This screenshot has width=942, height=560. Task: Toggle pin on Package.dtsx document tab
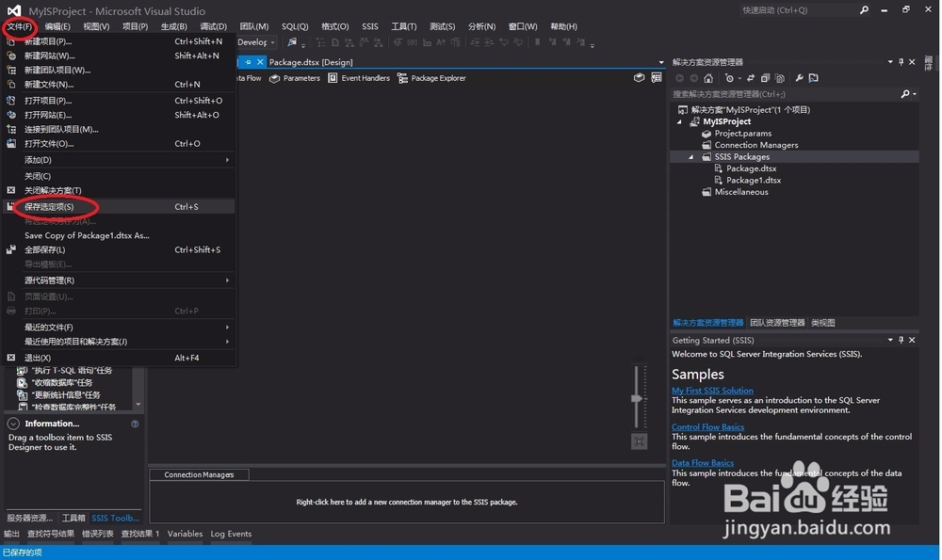[x=248, y=62]
